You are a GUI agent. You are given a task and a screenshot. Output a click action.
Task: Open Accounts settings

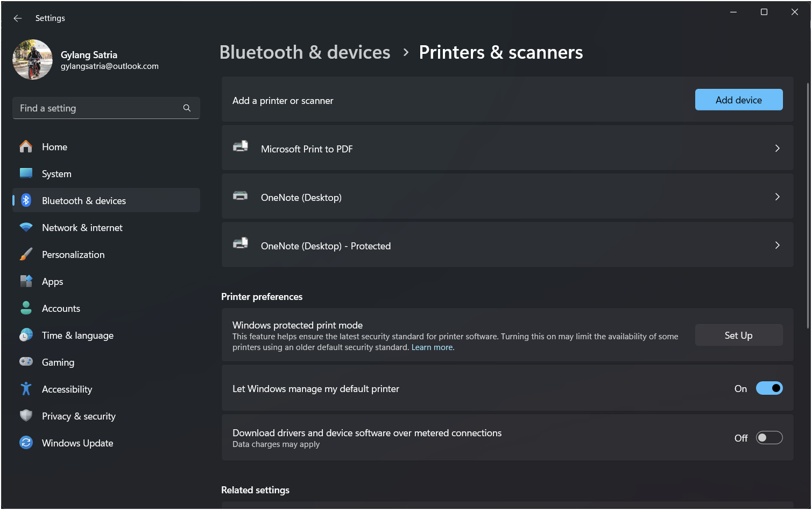pos(106,308)
